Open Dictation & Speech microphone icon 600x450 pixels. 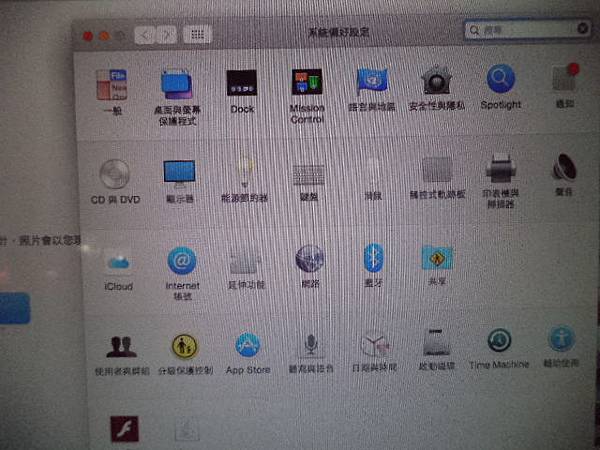[311, 344]
